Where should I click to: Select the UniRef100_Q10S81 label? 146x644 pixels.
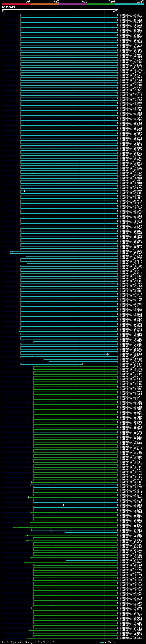point(131,93)
